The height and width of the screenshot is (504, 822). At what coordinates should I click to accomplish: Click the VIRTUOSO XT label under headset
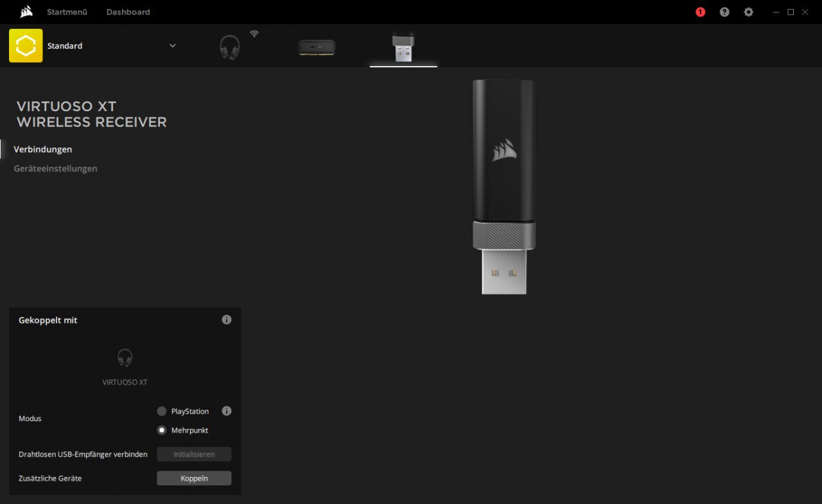tap(125, 383)
